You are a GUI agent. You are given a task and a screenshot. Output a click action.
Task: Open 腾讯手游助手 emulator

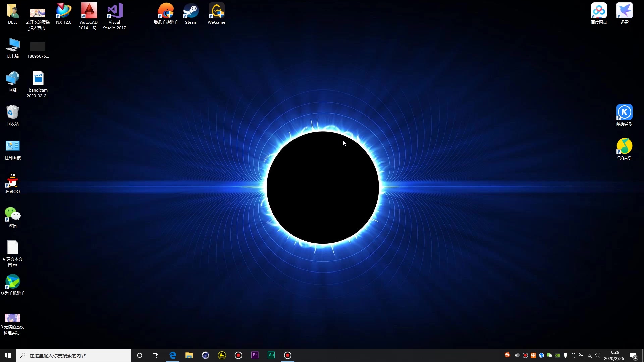165,13
